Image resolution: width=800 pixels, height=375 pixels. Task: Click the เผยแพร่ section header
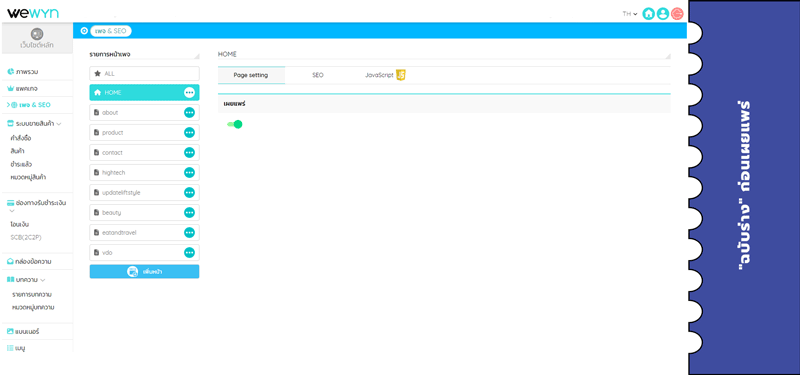click(x=444, y=104)
